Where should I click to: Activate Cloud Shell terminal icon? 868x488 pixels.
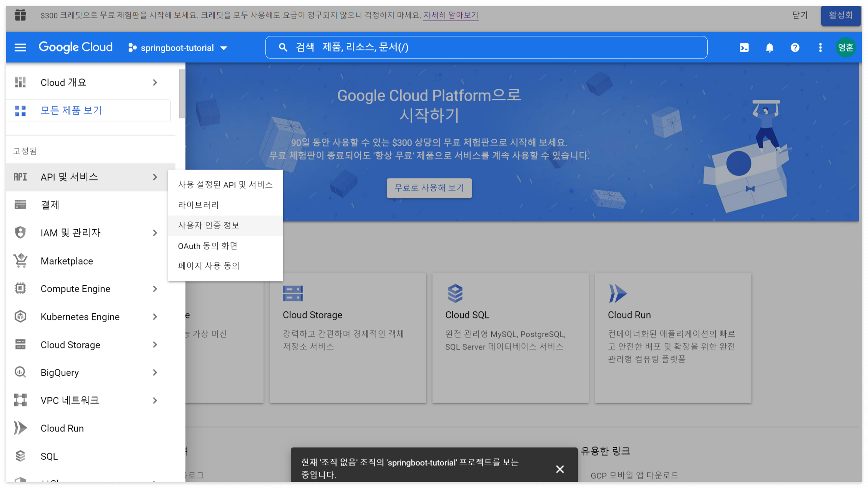coord(744,47)
